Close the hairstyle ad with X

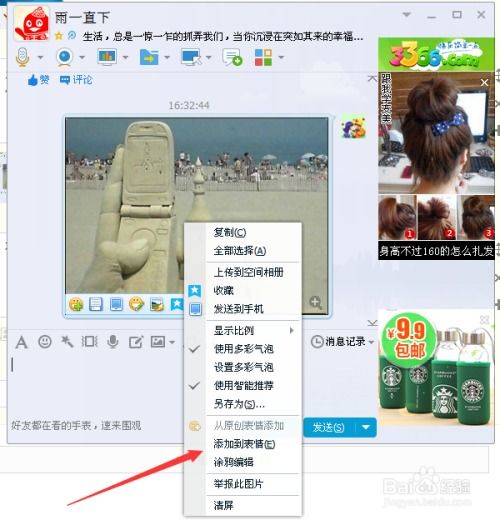pyautogui.click(x=484, y=82)
